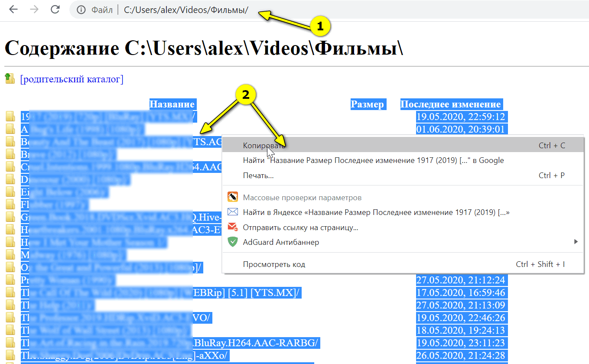Screen dimensions: 589x364
Task: Click the folder icon of the 19.05.2020, 22:46:26 row
Action: coord(10,318)
